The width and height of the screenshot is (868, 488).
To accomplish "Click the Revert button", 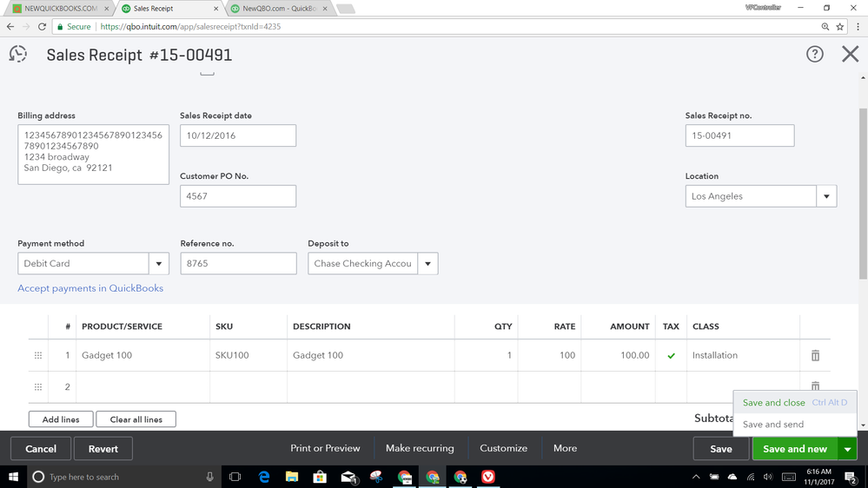I will tap(103, 449).
